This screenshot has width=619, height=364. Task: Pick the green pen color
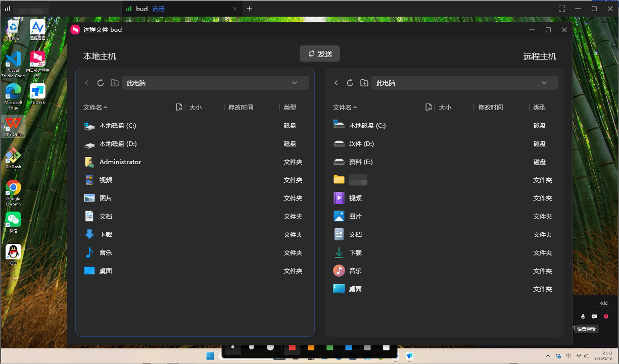[329, 347]
